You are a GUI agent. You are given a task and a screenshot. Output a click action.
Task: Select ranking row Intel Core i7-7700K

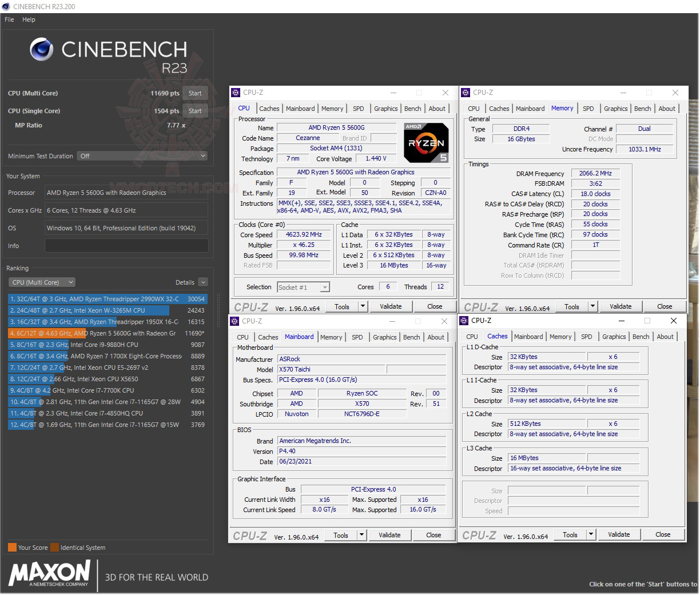[107, 390]
